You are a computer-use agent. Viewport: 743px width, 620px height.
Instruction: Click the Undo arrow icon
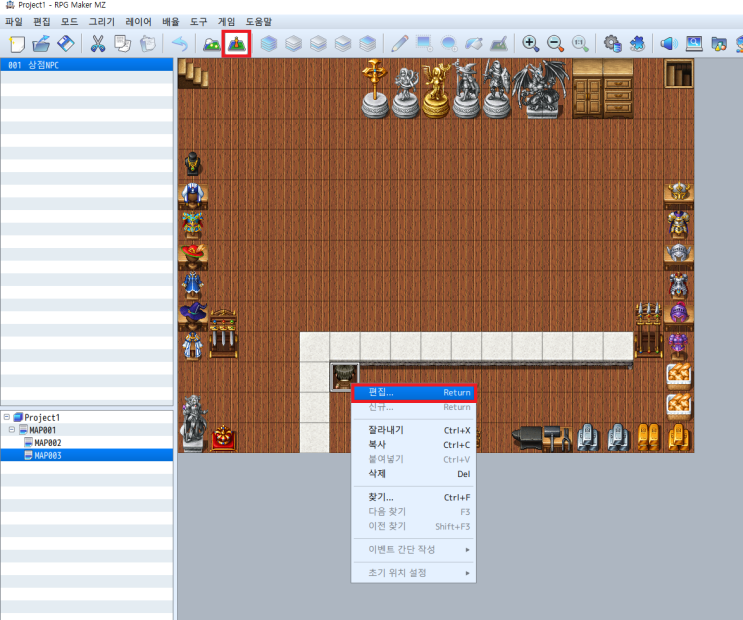pos(180,44)
